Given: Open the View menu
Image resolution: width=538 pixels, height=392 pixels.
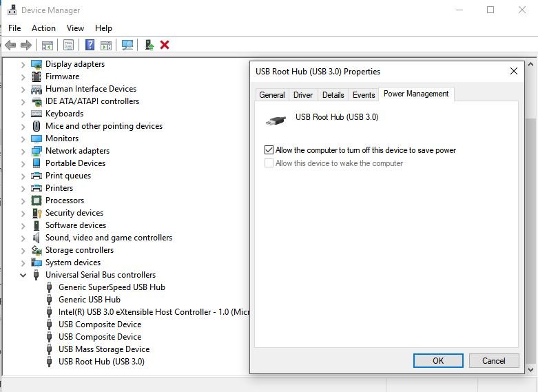Looking at the screenshot, I should click(x=75, y=28).
